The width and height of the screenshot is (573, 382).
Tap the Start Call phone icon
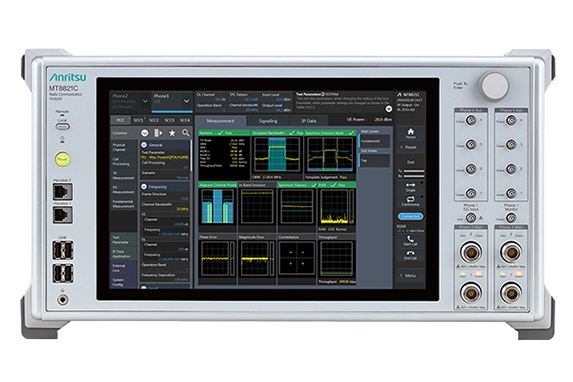click(x=410, y=241)
